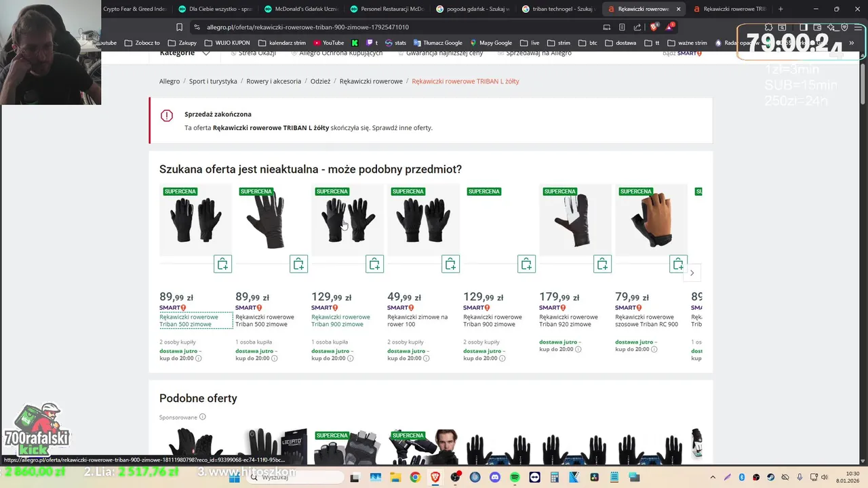Go to Allegro breadcrumb link
868x488 pixels.
click(x=170, y=81)
